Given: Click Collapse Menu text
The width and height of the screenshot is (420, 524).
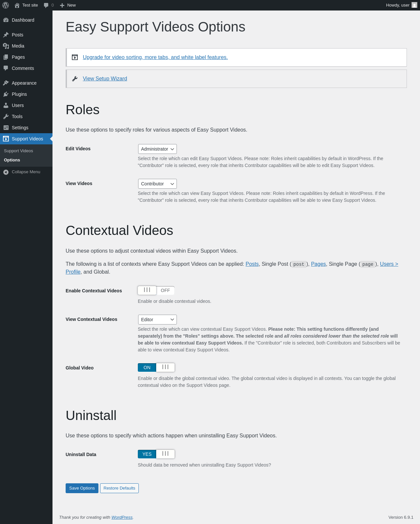Looking at the screenshot, I should pyautogui.click(x=26, y=172).
